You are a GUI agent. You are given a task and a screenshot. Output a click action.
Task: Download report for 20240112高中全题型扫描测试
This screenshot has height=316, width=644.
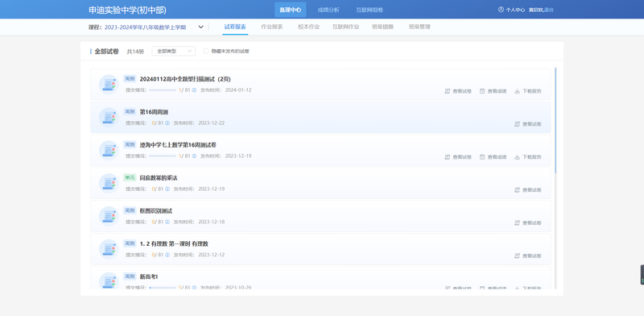pos(528,91)
